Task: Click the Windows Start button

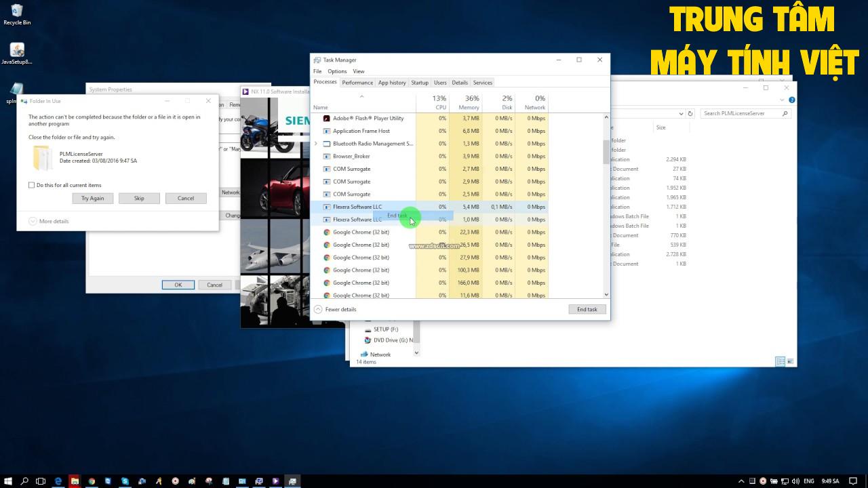Action: click(x=8, y=481)
